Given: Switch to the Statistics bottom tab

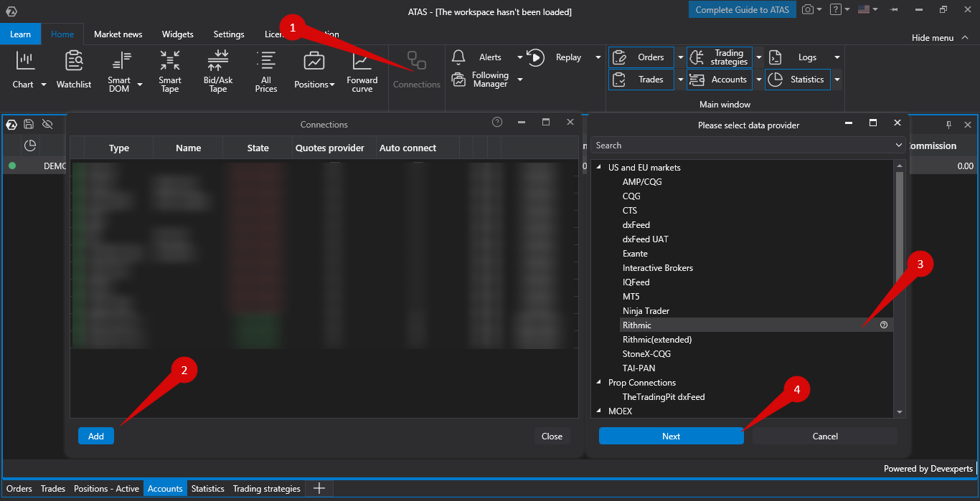Looking at the screenshot, I should [207, 489].
